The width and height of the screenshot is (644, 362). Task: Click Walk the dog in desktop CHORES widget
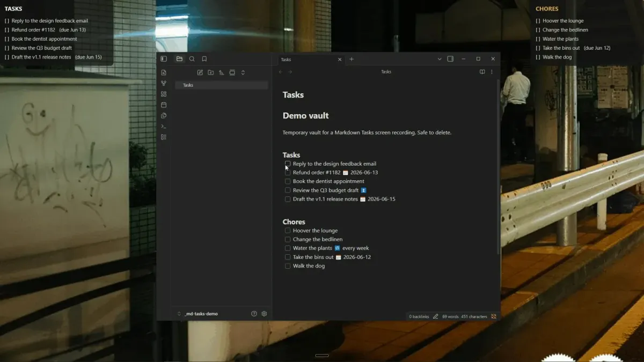557,57
